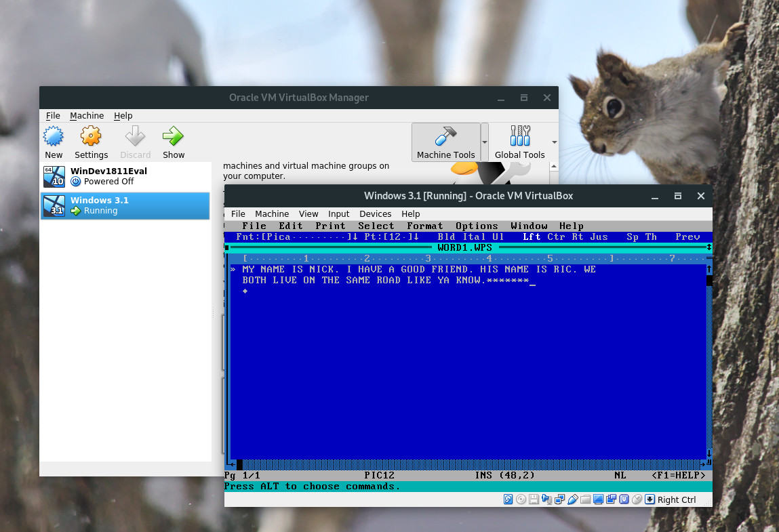
Task: Click the optical disc indicator icon
Action: (x=521, y=499)
